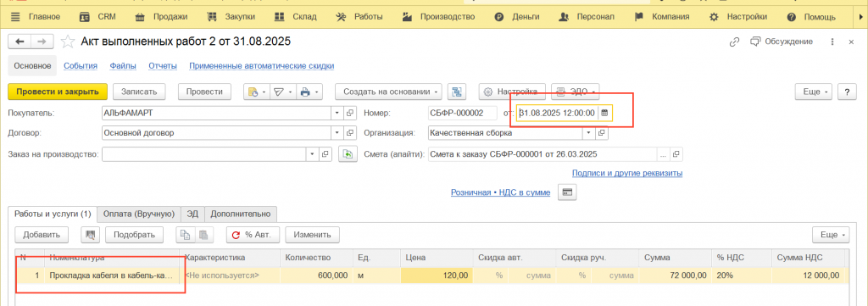Go forward with the right arrow button
The width and height of the screenshot is (868, 306).
[42, 42]
